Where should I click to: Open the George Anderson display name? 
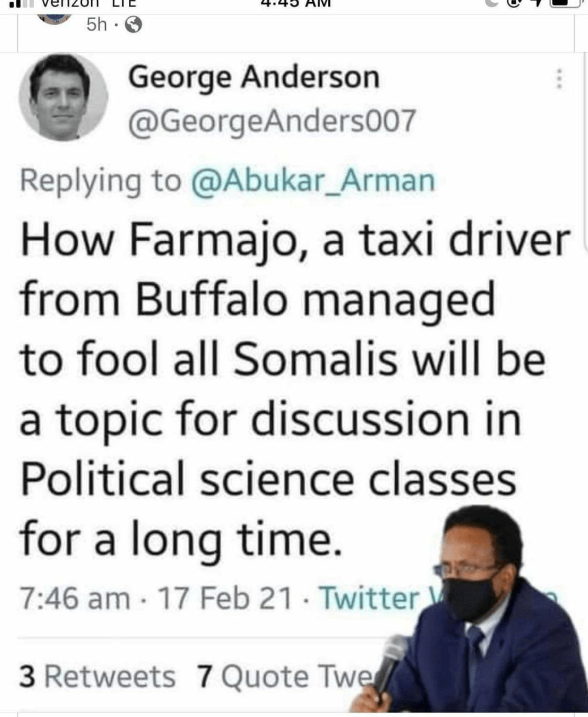point(254,77)
